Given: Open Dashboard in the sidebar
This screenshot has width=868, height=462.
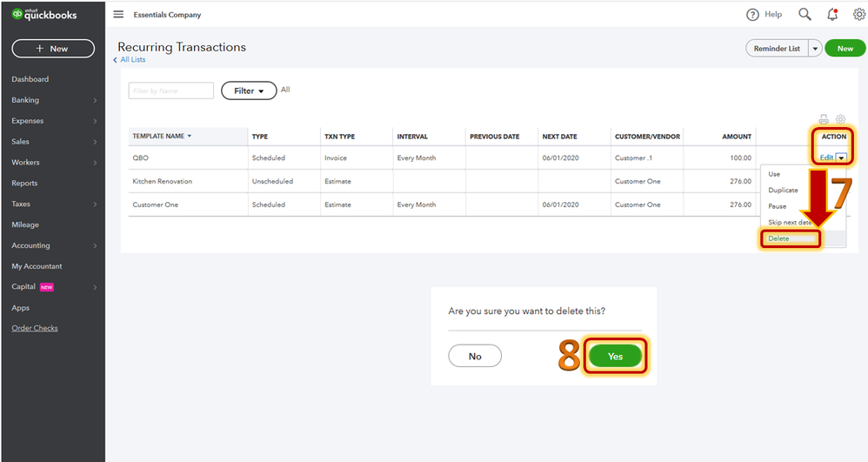Looking at the screenshot, I should pos(30,79).
